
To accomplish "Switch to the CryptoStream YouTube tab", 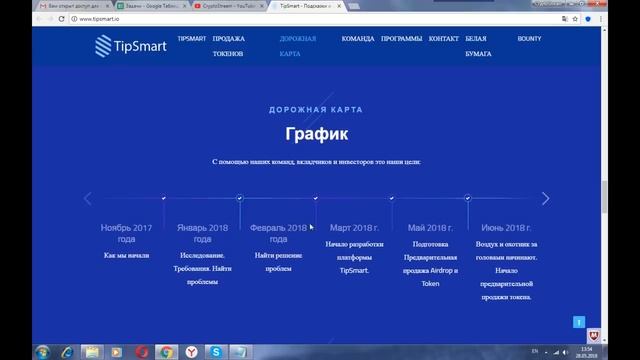I will [x=229, y=6].
